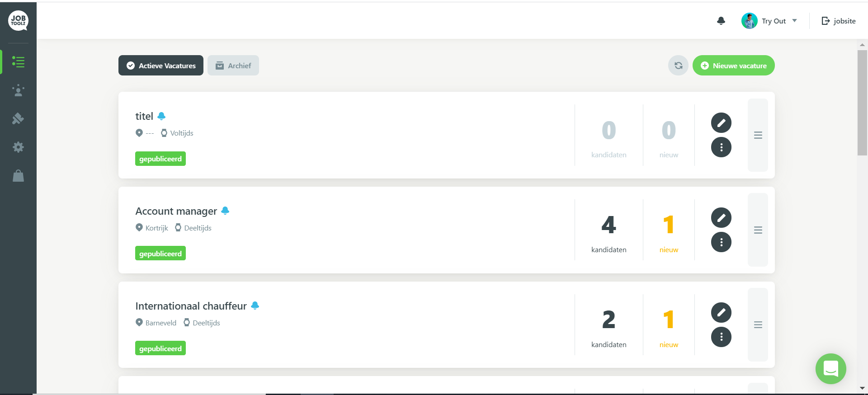Viewport: 868px width, 395px height.
Task: Open more options for Internationaal chauffeur vacancy
Action: click(x=721, y=337)
